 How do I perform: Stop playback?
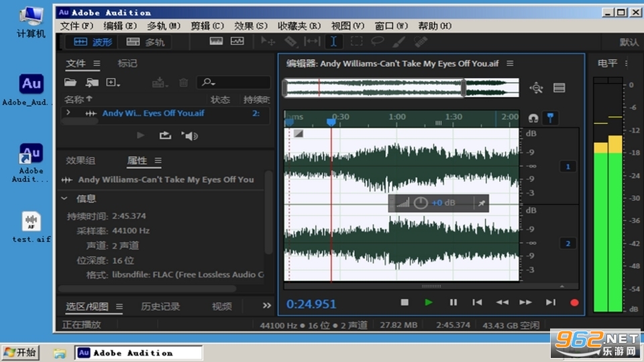tap(405, 302)
